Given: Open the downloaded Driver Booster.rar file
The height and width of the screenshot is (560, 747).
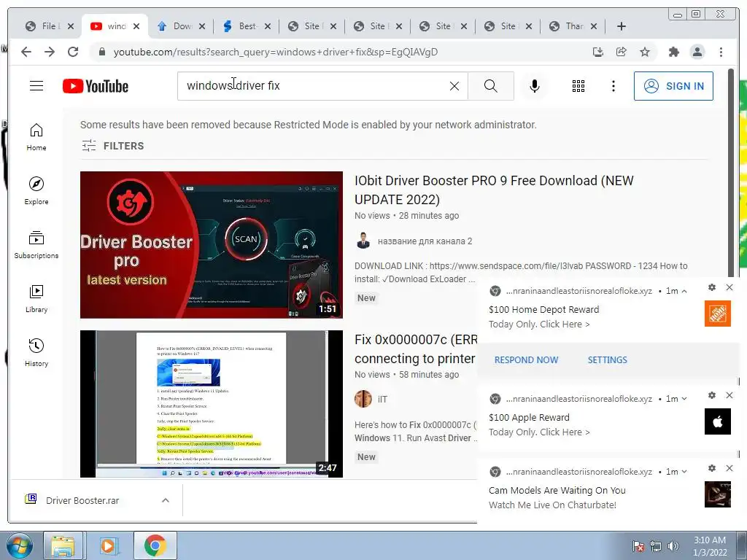Looking at the screenshot, I should (x=82, y=500).
